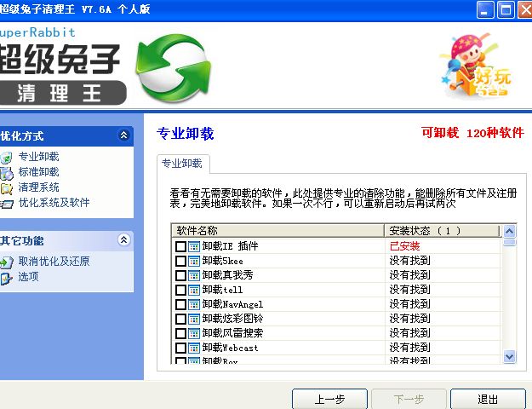Check the 卸载5kee checkbox
Screen dimensions: 532x409
(x=180, y=261)
